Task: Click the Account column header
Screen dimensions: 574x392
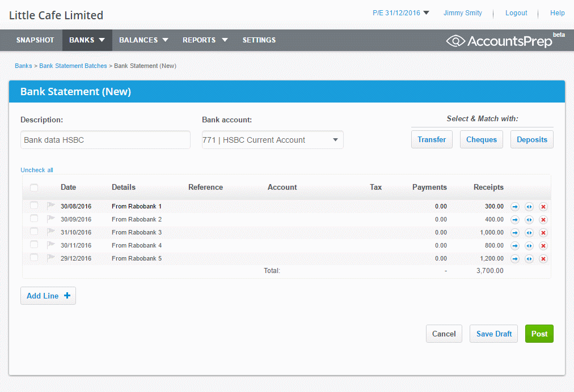Action: (282, 188)
